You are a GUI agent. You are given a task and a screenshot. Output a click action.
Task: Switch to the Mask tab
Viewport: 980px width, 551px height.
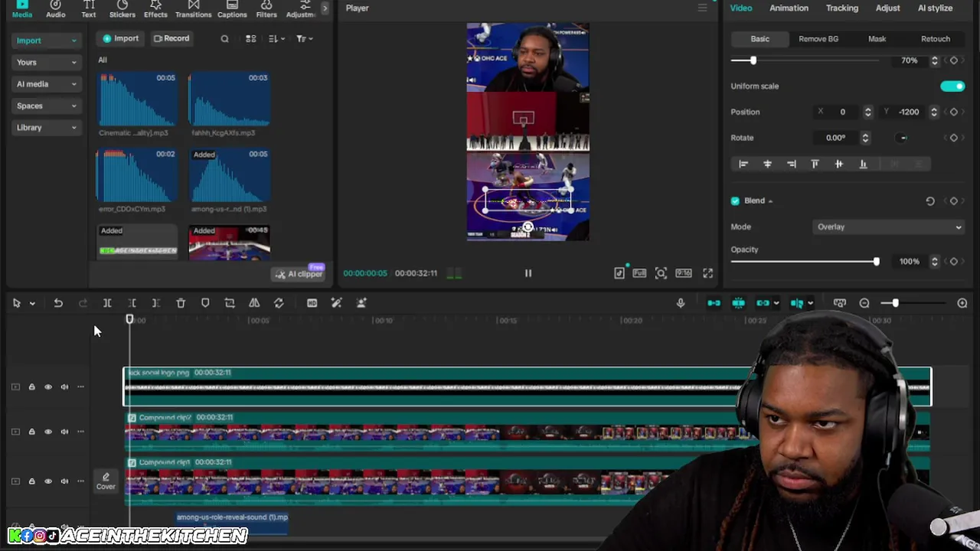(877, 39)
